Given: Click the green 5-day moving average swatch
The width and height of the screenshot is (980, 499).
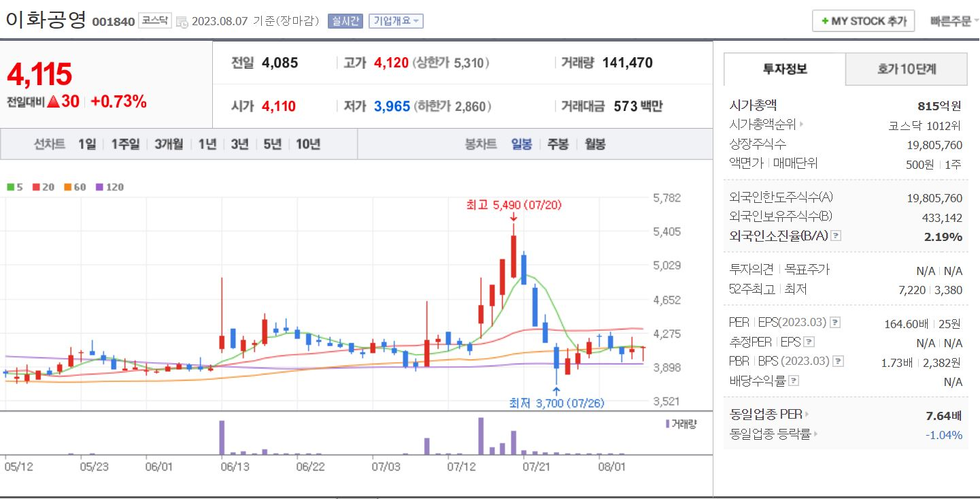Looking at the screenshot, I should pos(10,187).
